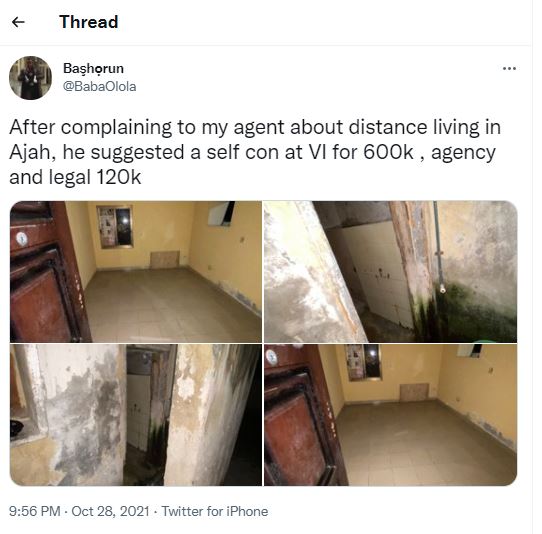This screenshot has width=542, height=534.
Task: Click the Thread header title
Action: (88, 22)
